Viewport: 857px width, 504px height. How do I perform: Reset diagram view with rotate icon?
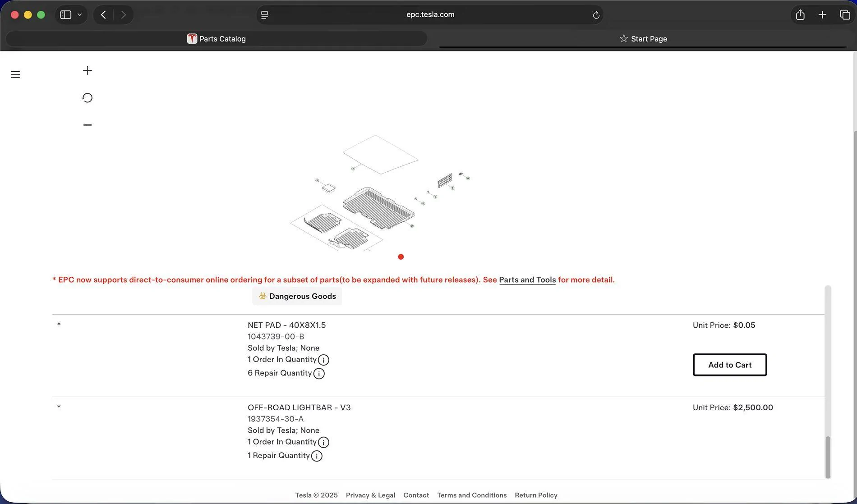pos(88,98)
